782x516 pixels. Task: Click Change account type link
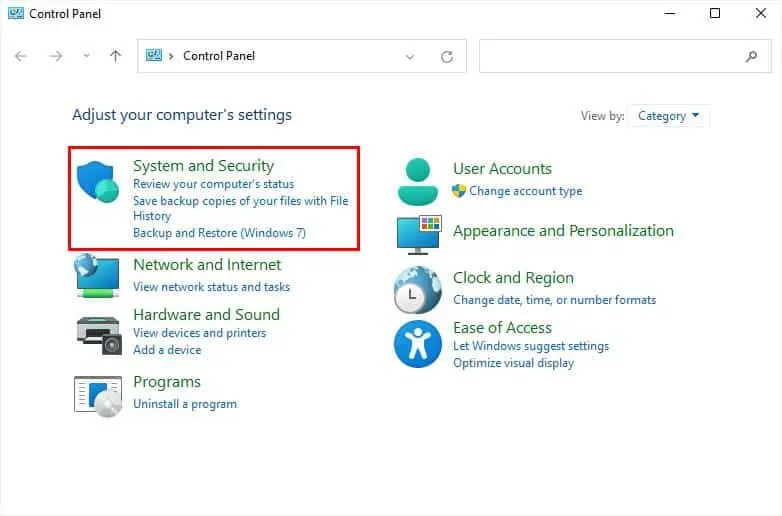pyautogui.click(x=526, y=191)
